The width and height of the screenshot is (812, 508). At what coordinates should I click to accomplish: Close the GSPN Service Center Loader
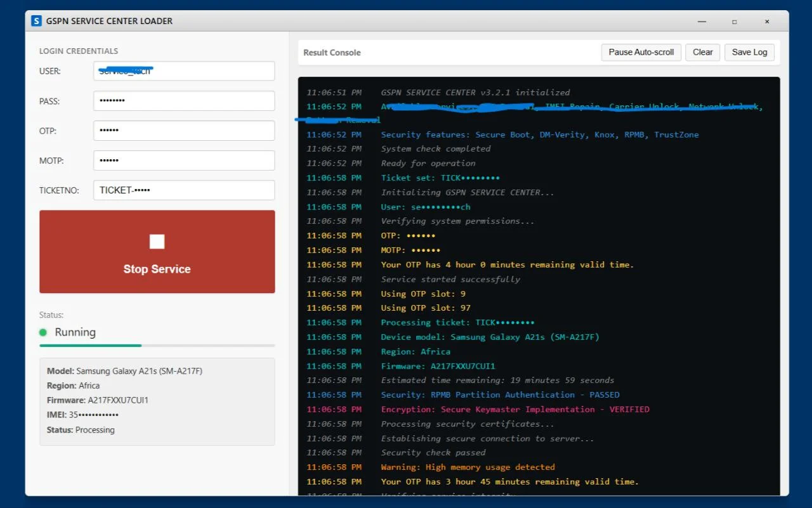click(x=767, y=22)
